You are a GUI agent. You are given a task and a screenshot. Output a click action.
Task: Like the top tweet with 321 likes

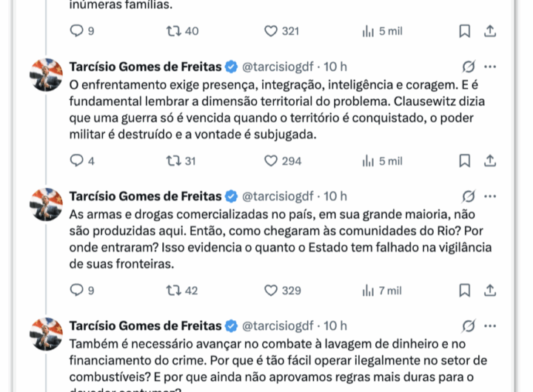(x=271, y=31)
